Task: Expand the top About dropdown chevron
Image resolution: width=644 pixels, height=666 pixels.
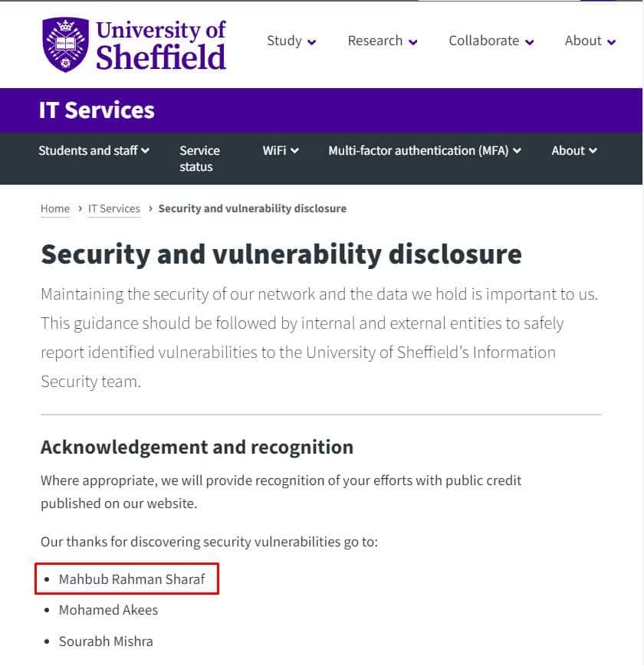Action: pyautogui.click(x=611, y=43)
